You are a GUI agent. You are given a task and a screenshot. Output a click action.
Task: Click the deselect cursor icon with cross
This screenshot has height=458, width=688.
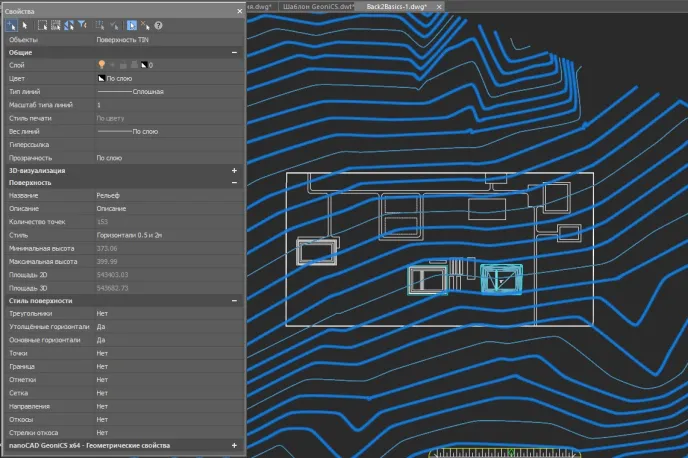144,24
